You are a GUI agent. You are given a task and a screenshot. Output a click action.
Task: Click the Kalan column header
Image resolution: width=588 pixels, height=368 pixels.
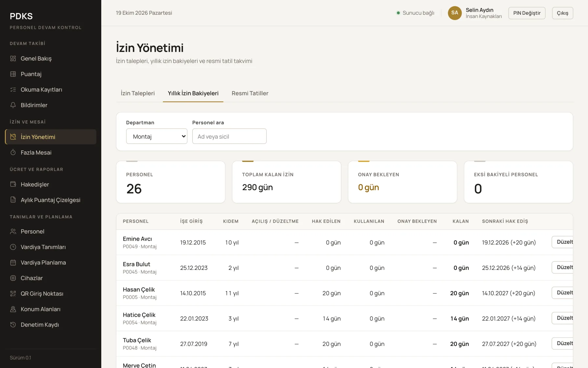click(461, 221)
